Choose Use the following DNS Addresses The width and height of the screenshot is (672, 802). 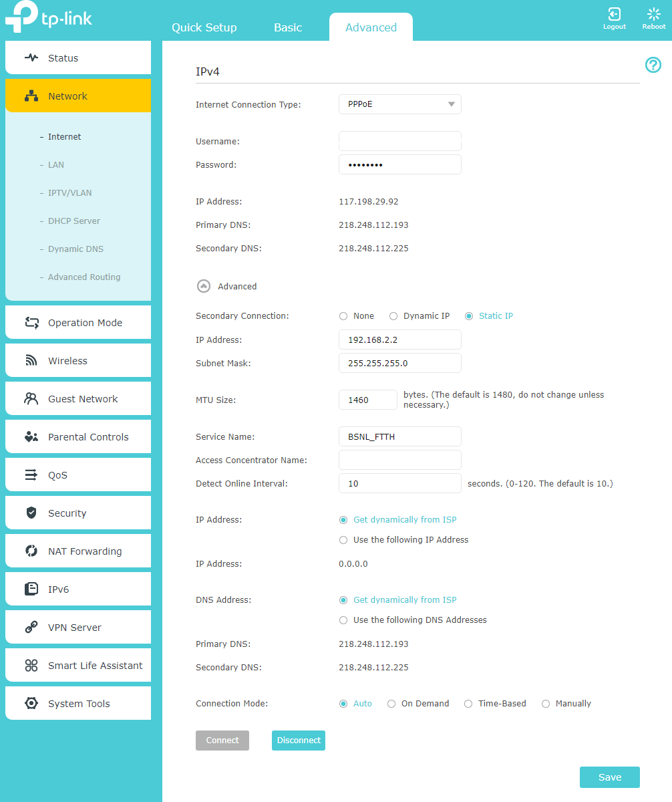(343, 620)
